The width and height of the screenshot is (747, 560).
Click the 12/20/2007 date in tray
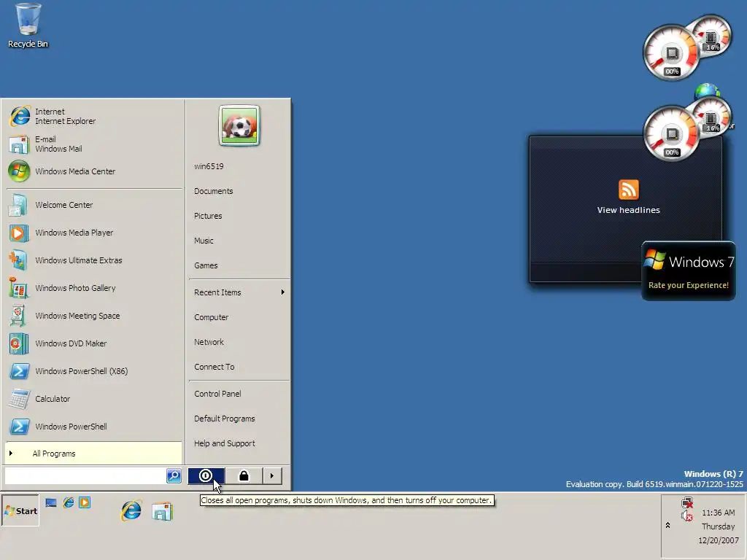pos(718,540)
